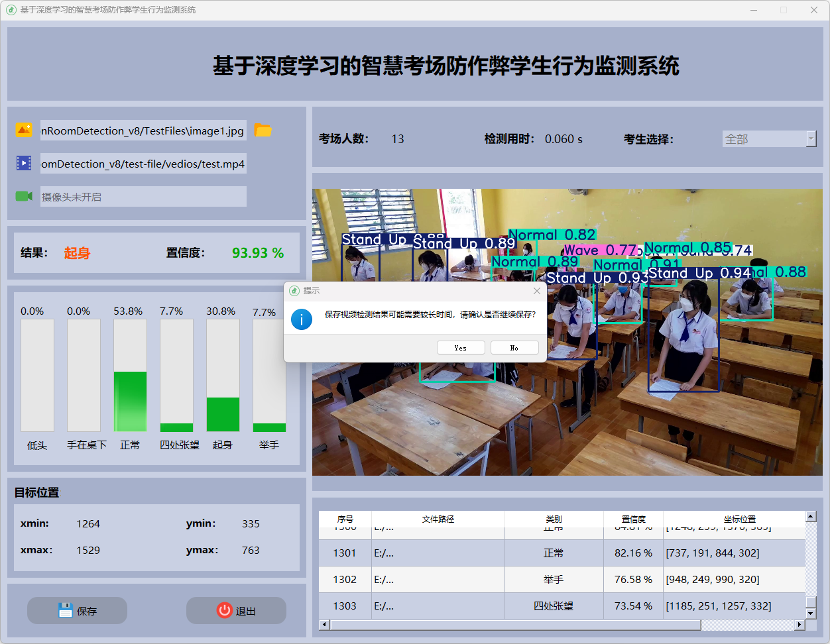Click the app logo in title bar
The height and width of the screenshot is (644, 830).
point(11,10)
